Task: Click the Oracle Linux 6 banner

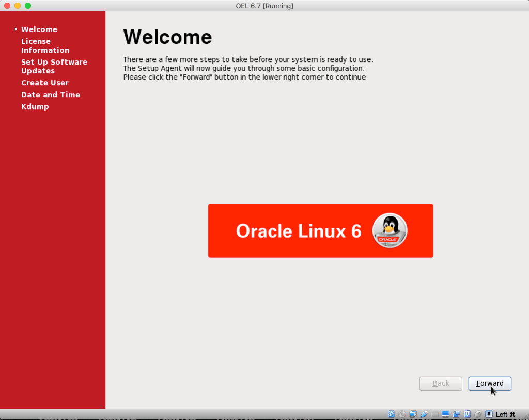Action: tap(320, 231)
